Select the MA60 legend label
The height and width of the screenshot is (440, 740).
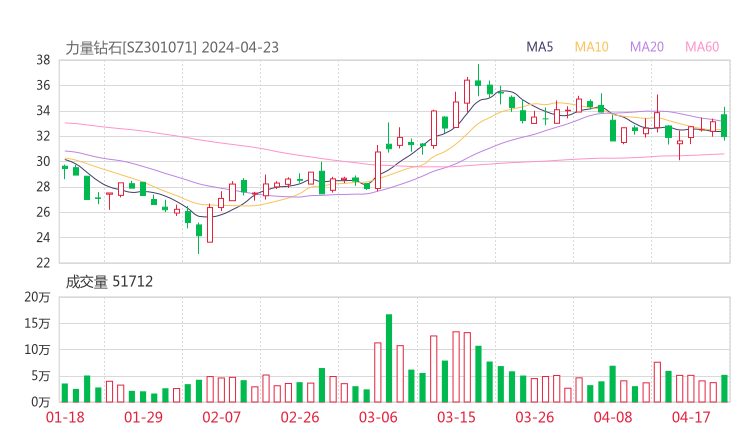[702, 47]
